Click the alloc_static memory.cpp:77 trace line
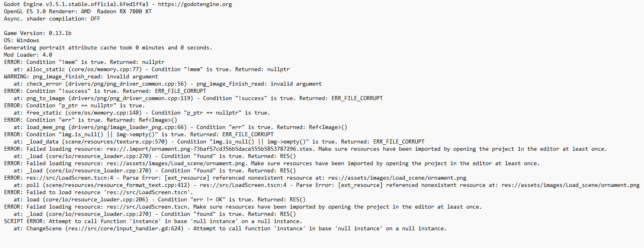644x248 pixels. 152,70
